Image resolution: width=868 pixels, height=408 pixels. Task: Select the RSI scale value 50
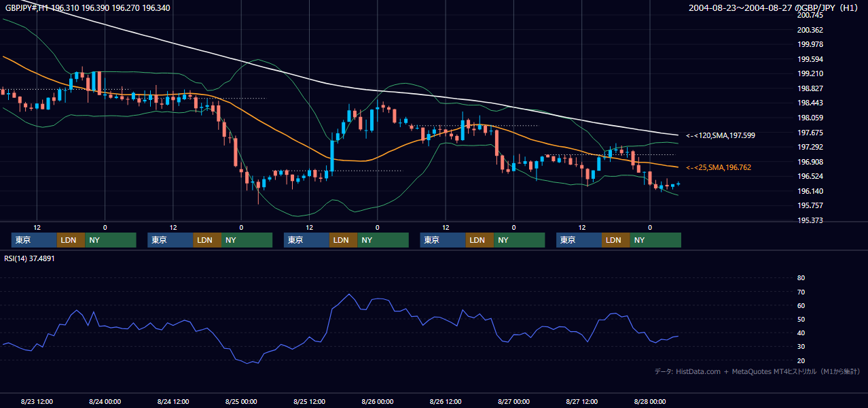click(x=801, y=319)
